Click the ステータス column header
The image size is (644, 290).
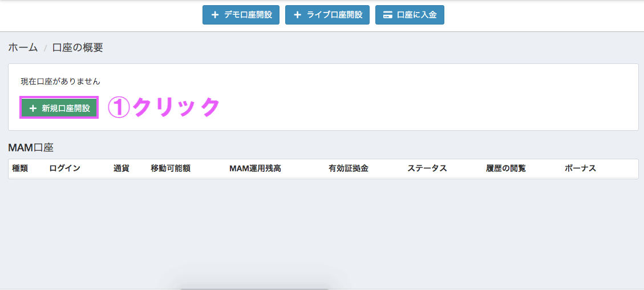tap(427, 168)
